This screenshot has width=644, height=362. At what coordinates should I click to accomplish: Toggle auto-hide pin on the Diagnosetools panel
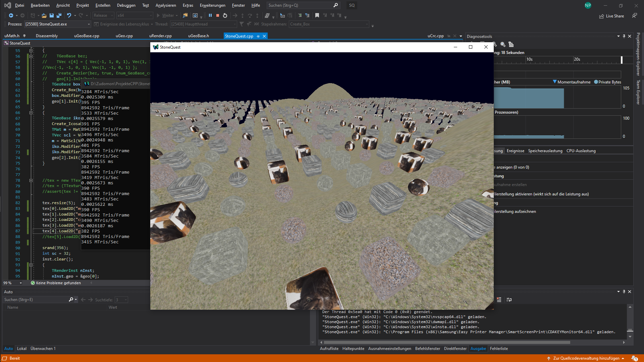coord(624,36)
